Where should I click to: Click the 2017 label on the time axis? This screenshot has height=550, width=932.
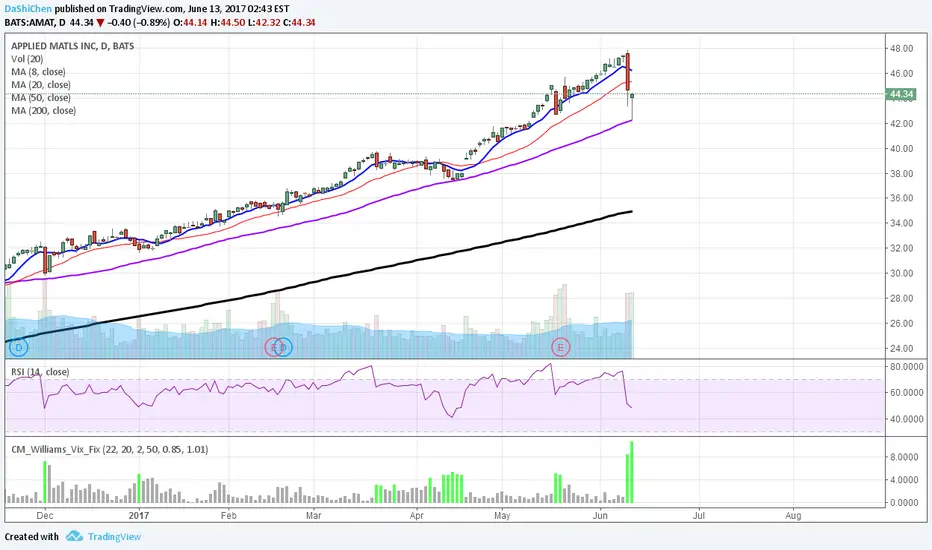(139, 516)
